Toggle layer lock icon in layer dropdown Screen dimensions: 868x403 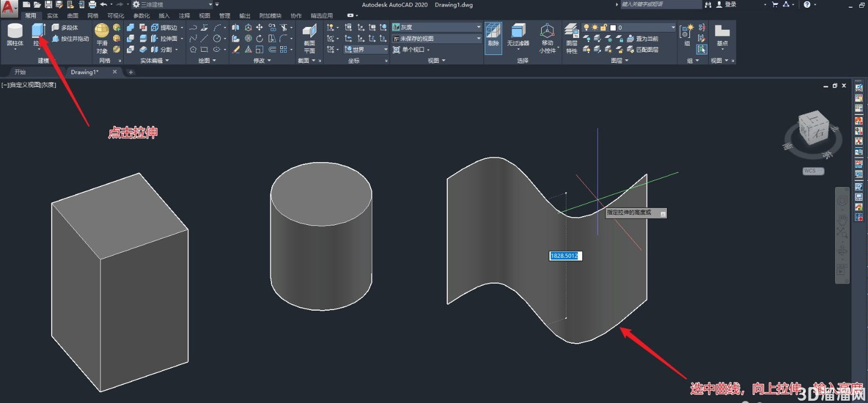pos(604,27)
